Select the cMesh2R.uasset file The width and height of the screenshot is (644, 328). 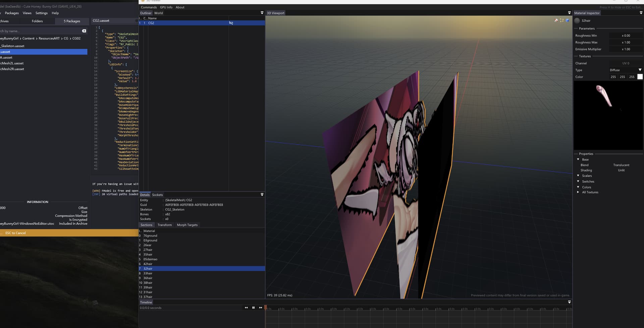(44, 69)
